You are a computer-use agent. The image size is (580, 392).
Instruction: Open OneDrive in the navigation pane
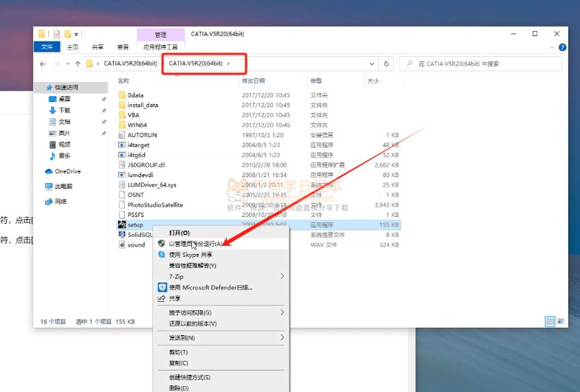click(67, 171)
